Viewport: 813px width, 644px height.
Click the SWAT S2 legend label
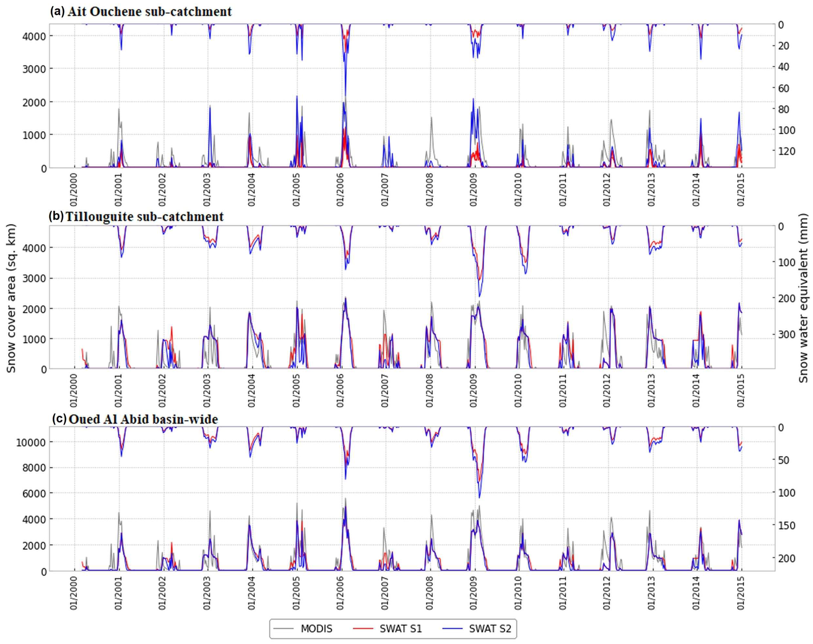click(x=490, y=629)
